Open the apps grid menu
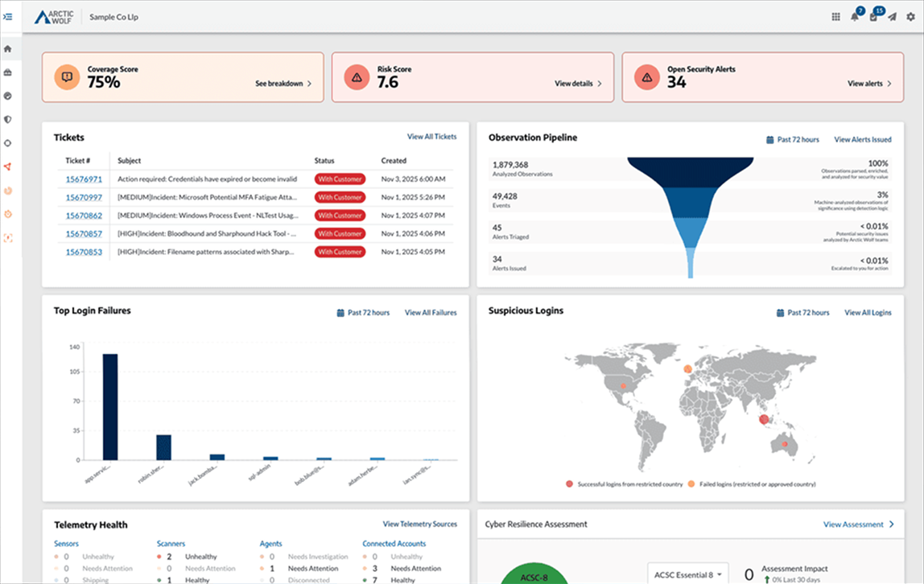This screenshot has height=584, width=924. coord(835,17)
